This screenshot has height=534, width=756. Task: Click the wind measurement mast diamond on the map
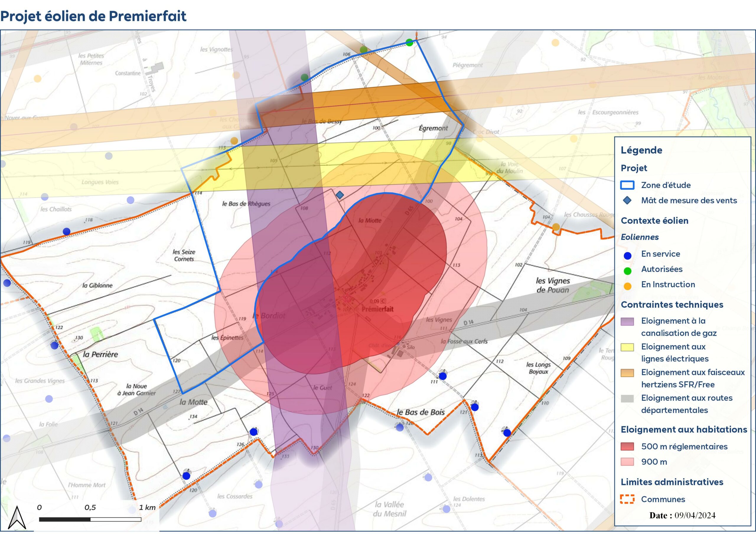point(340,195)
